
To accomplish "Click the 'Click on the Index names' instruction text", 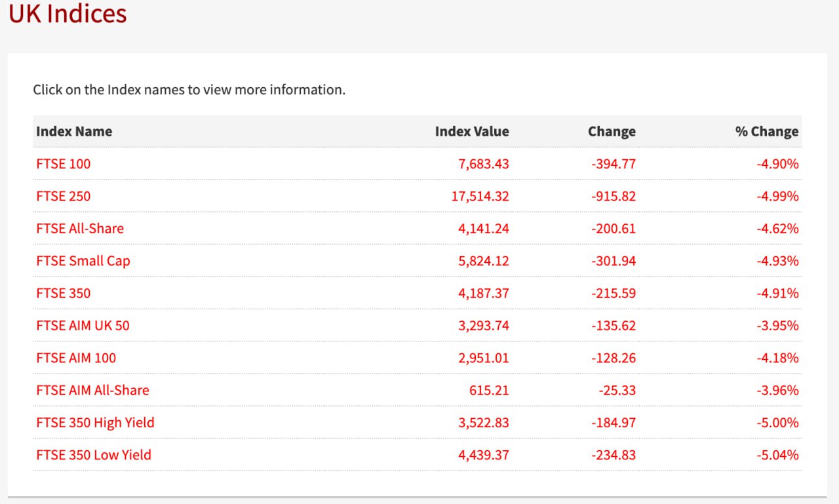I will click(189, 89).
